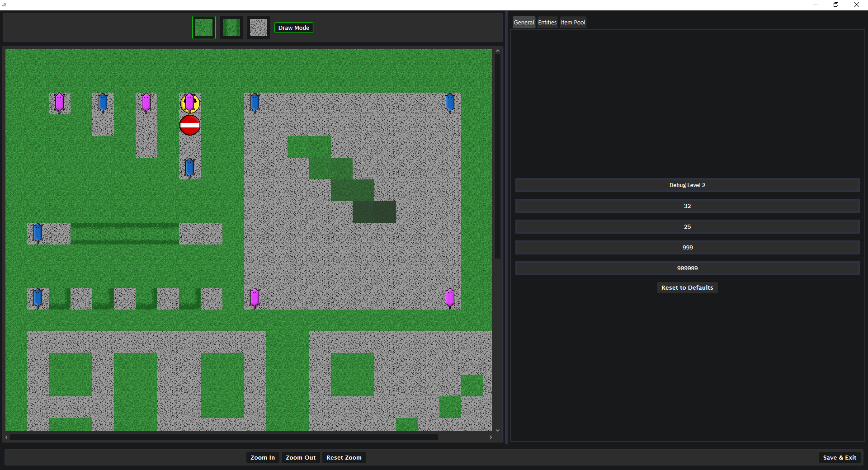Click the darkest green diagonal step tile
This screenshot has width=868, height=470.
coord(374,212)
